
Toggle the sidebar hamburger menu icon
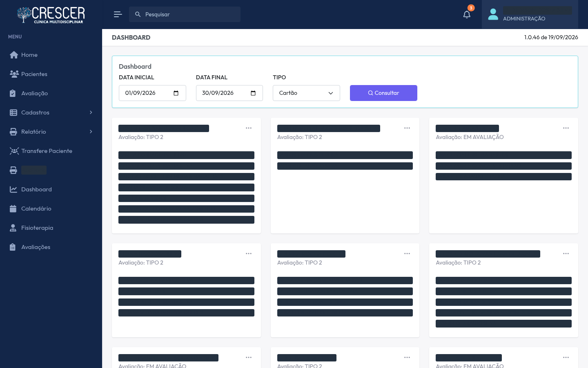118,14
